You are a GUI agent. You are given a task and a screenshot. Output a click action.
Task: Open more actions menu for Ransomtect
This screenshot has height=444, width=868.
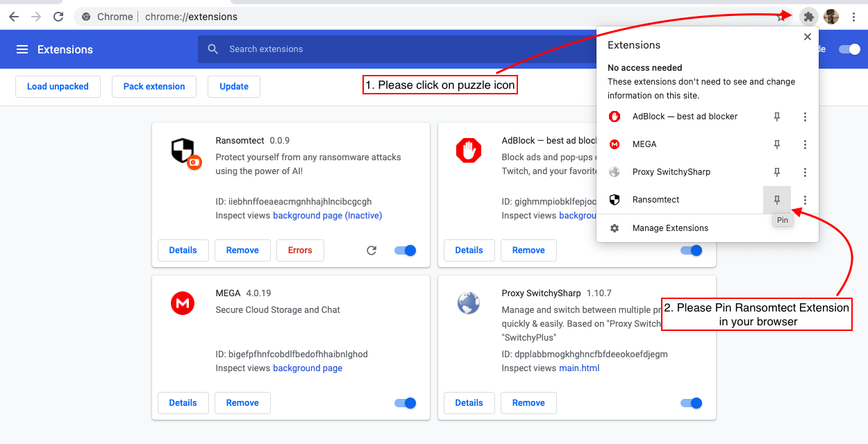point(805,200)
